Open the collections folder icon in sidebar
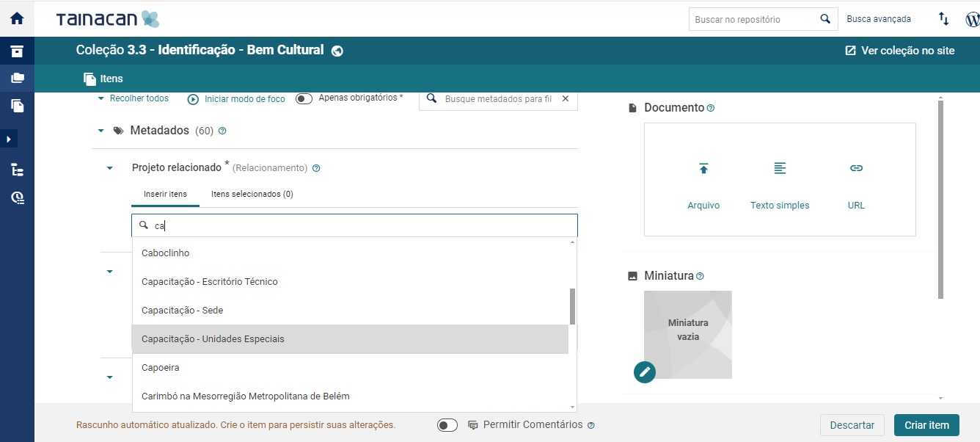Viewport: 980px width, 442px height. tap(17, 78)
